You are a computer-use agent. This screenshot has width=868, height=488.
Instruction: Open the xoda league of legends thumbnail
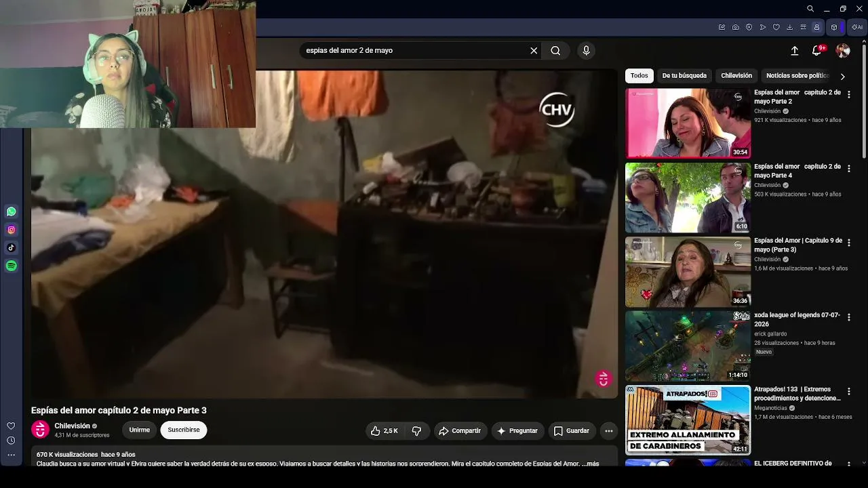688,346
